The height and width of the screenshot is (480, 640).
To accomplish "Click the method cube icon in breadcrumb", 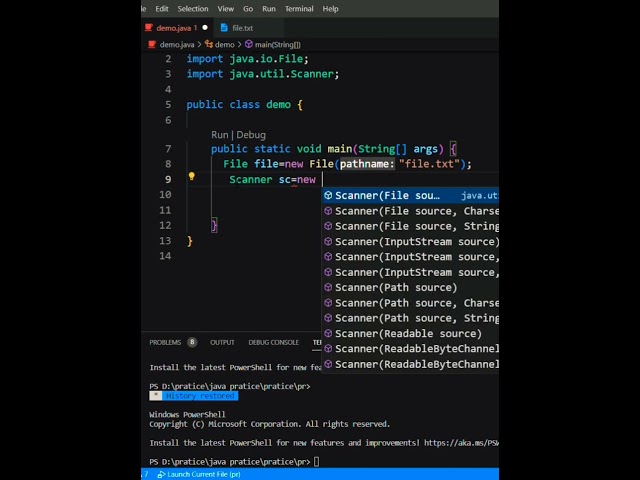I will pyautogui.click(x=249, y=44).
